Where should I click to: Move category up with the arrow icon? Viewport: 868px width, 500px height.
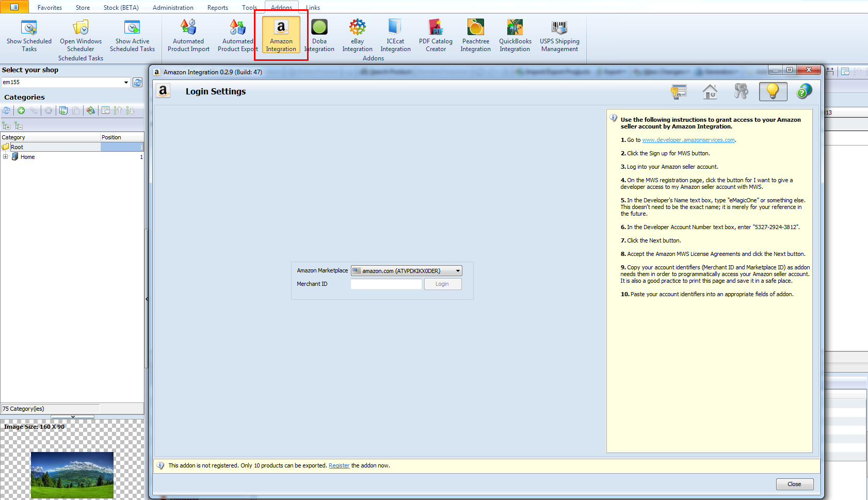pyautogui.click(x=118, y=110)
